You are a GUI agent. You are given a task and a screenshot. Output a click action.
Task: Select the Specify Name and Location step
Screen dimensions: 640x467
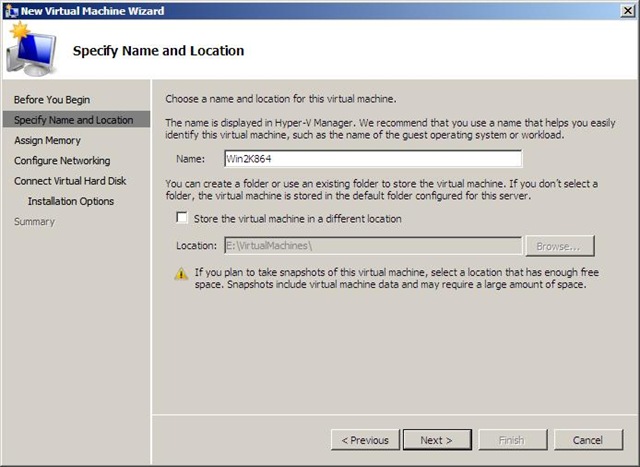point(76,120)
